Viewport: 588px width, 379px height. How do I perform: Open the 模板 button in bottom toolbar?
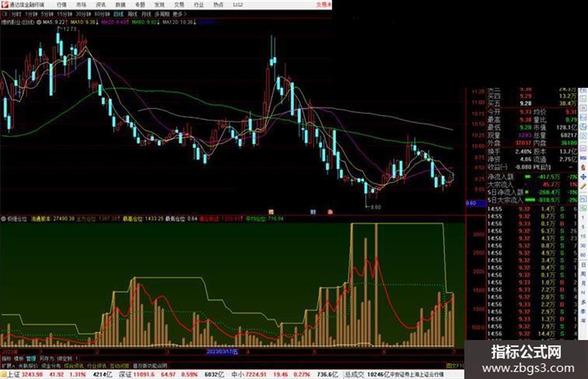pos(19,358)
